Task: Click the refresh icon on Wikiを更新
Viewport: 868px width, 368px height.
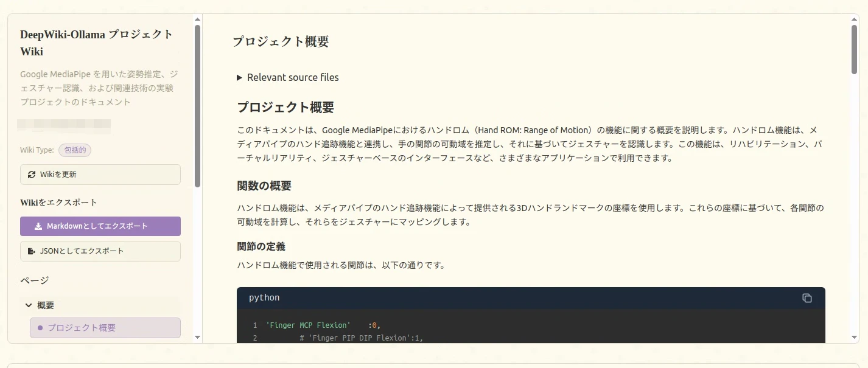Action: pyautogui.click(x=32, y=174)
